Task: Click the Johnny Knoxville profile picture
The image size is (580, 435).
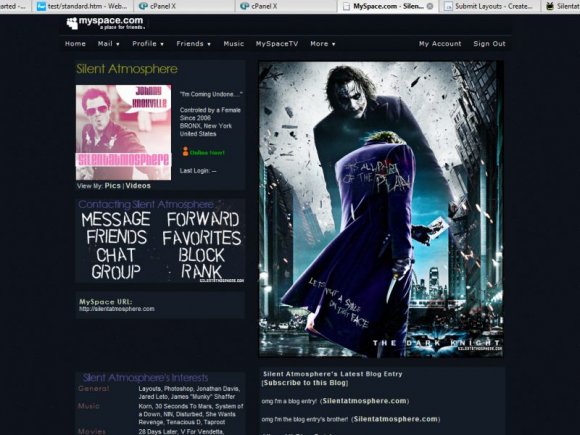Action: pos(124,132)
